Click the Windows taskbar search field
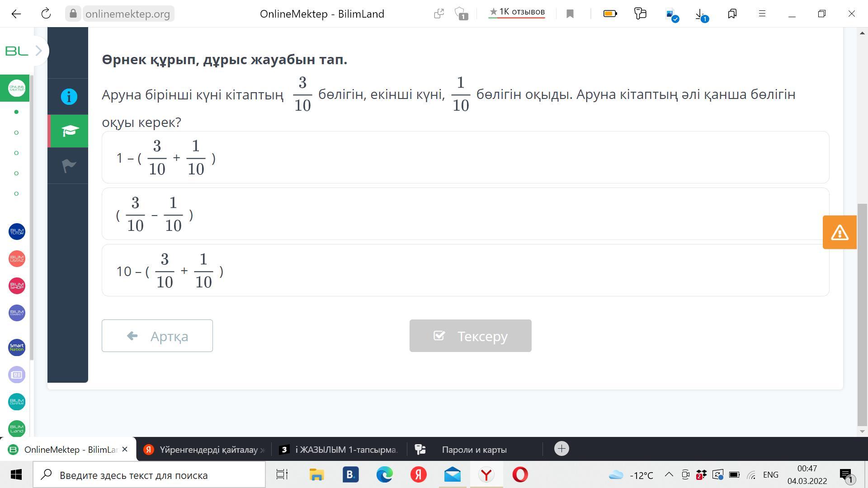 149,475
